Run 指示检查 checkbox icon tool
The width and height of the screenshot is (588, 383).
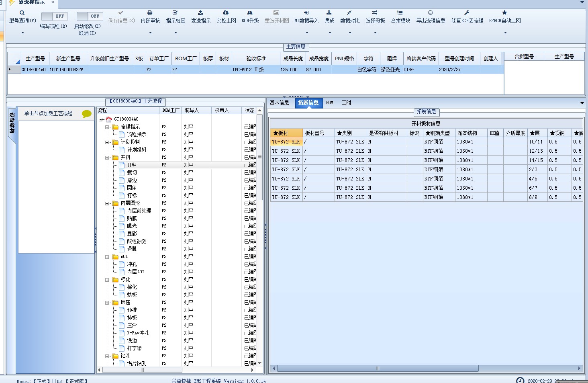pos(175,13)
